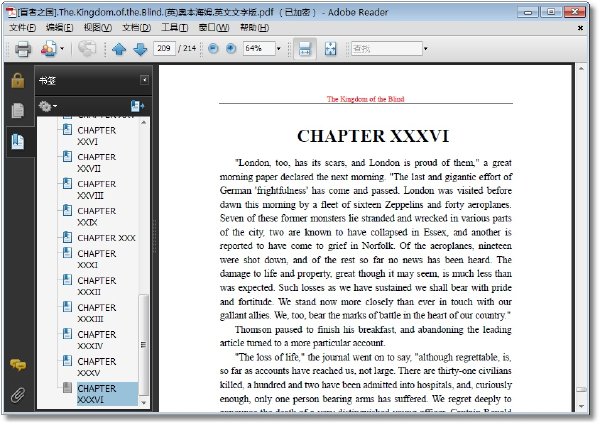Open the find options dropdown arrow

426,49
